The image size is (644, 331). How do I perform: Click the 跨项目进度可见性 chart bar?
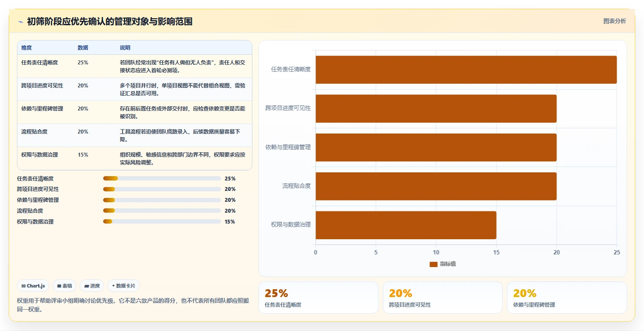pos(436,108)
